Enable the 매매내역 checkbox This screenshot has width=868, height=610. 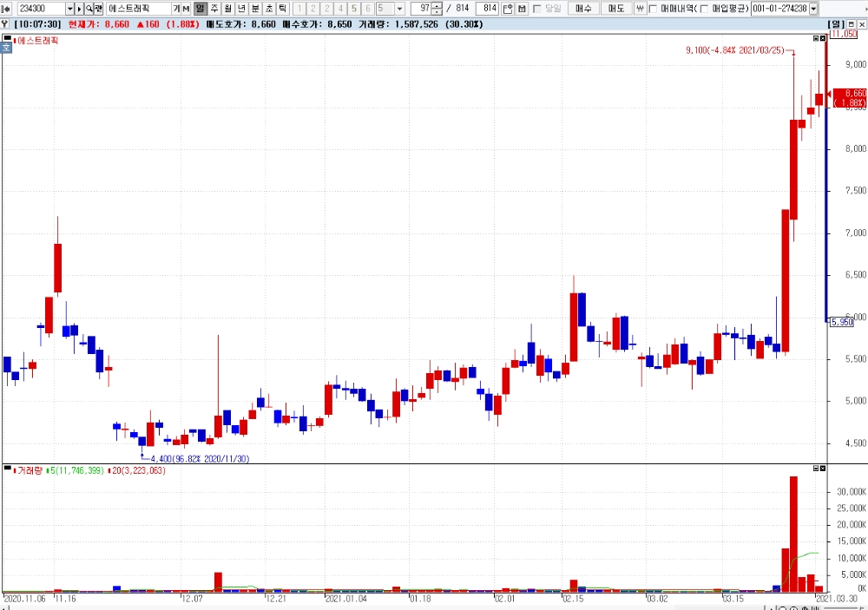pos(653,9)
